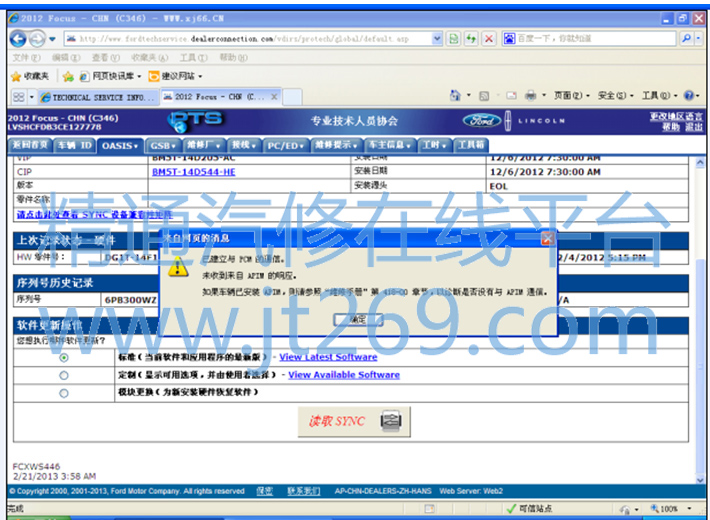
Task: Click the 读取 SYNC button
Action: pos(354,422)
